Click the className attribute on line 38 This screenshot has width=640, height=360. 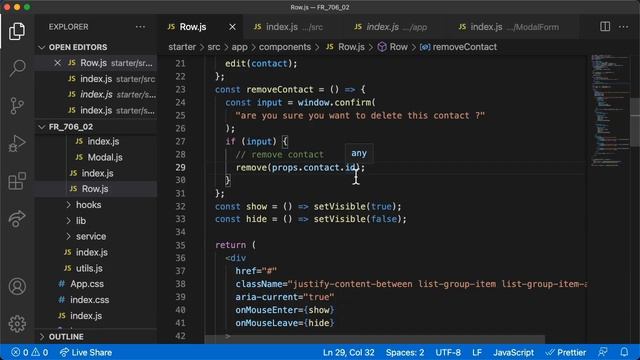(259, 284)
